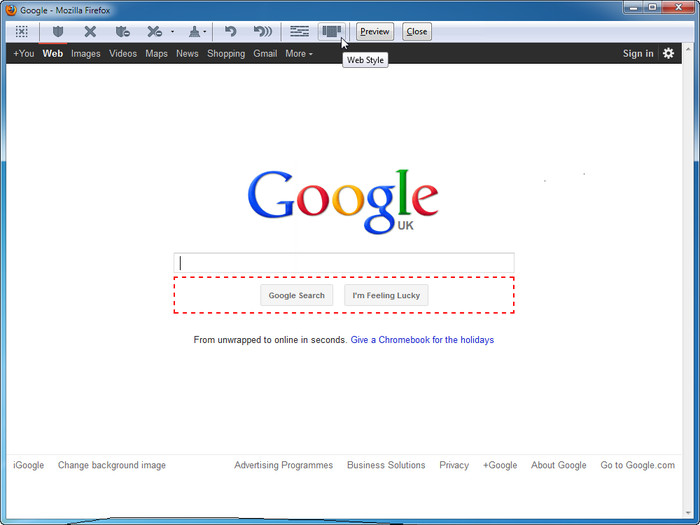
Task: Open the Business Solutions footer link
Action: (x=386, y=465)
